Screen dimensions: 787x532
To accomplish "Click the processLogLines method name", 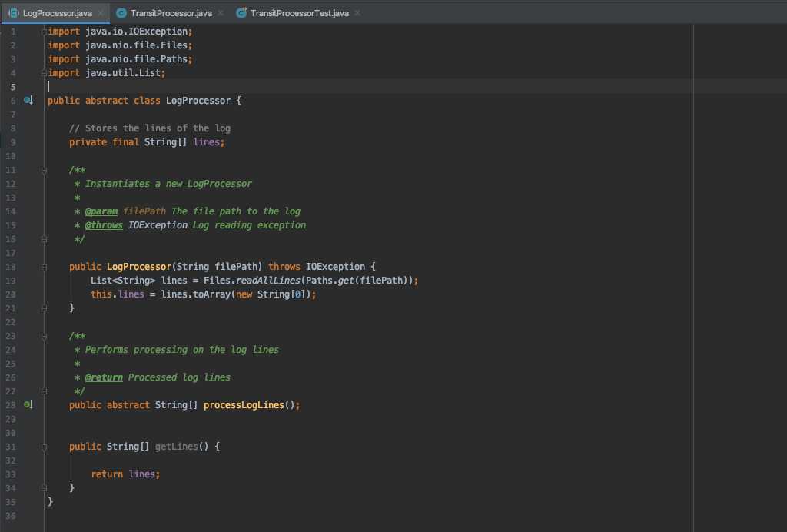I will [x=244, y=404].
